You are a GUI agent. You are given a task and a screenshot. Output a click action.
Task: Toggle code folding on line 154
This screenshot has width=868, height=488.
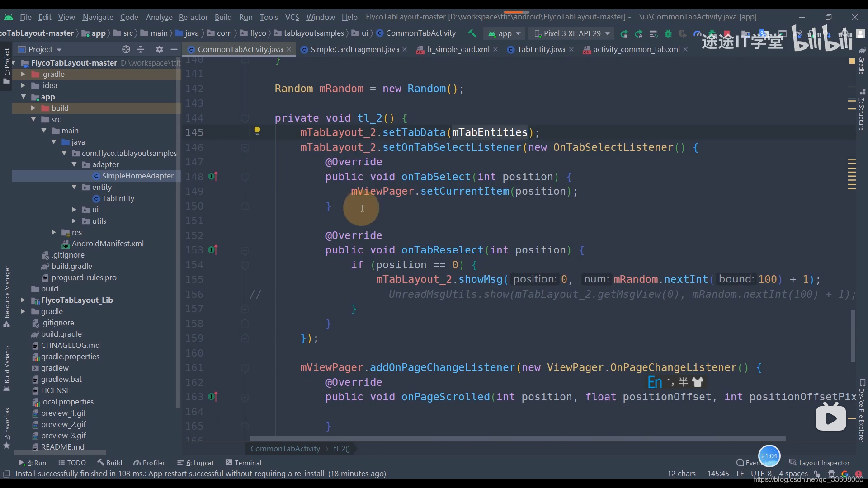[245, 265]
